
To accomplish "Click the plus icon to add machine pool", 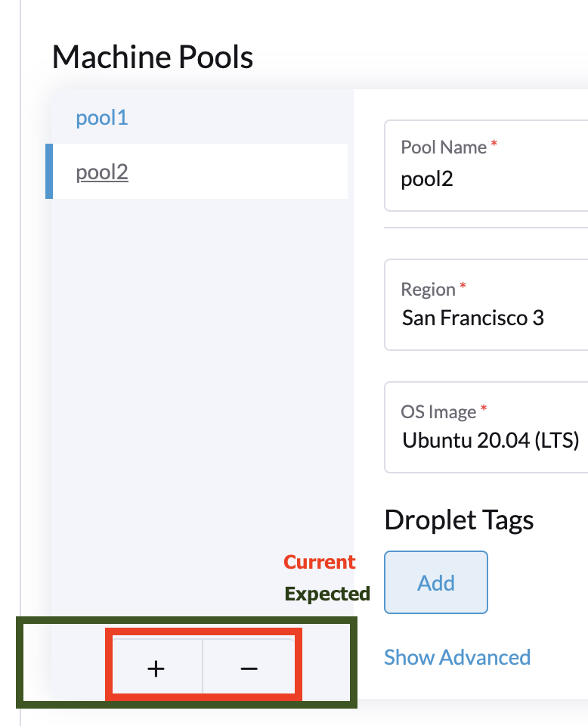I will tap(156, 668).
